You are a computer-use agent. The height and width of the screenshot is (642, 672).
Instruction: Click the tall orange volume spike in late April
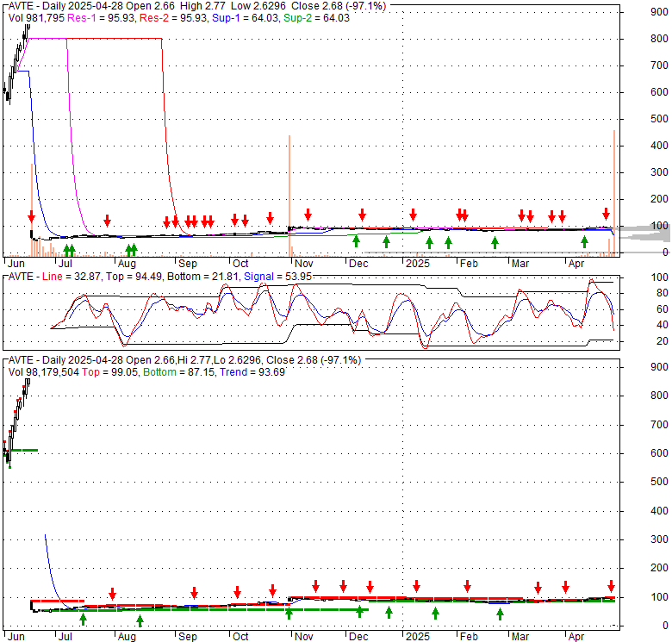pyautogui.click(x=613, y=190)
